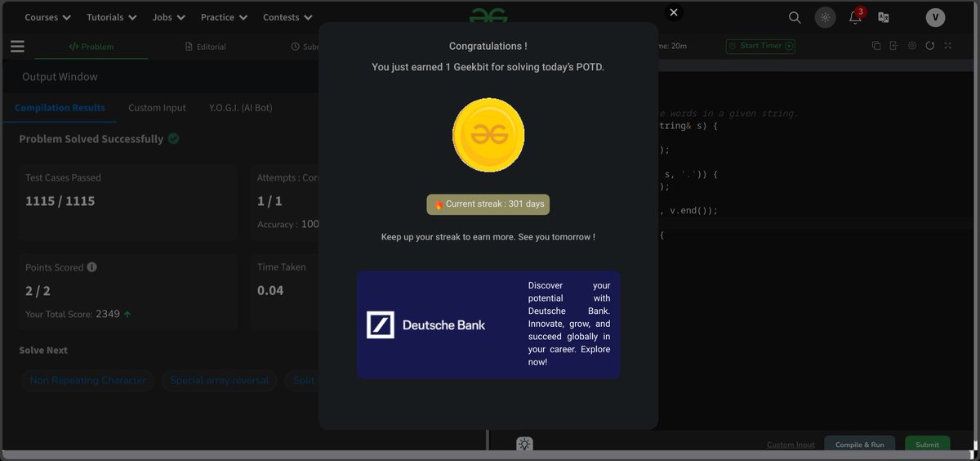This screenshot has width=980, height=461.
Task: Expand the Contests dropdown
Action: click(x=287, y=17)
